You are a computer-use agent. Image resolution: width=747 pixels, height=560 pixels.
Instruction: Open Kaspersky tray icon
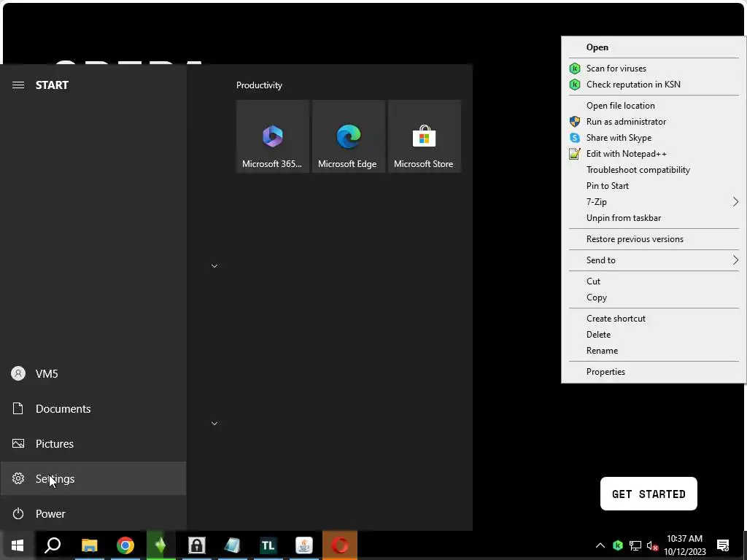(618, 545)
